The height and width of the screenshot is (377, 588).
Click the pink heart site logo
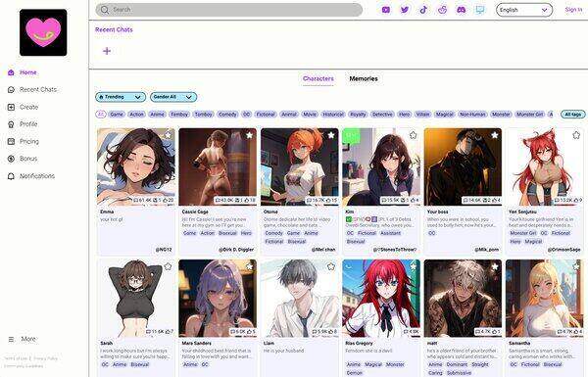click(x=43, y=32)
